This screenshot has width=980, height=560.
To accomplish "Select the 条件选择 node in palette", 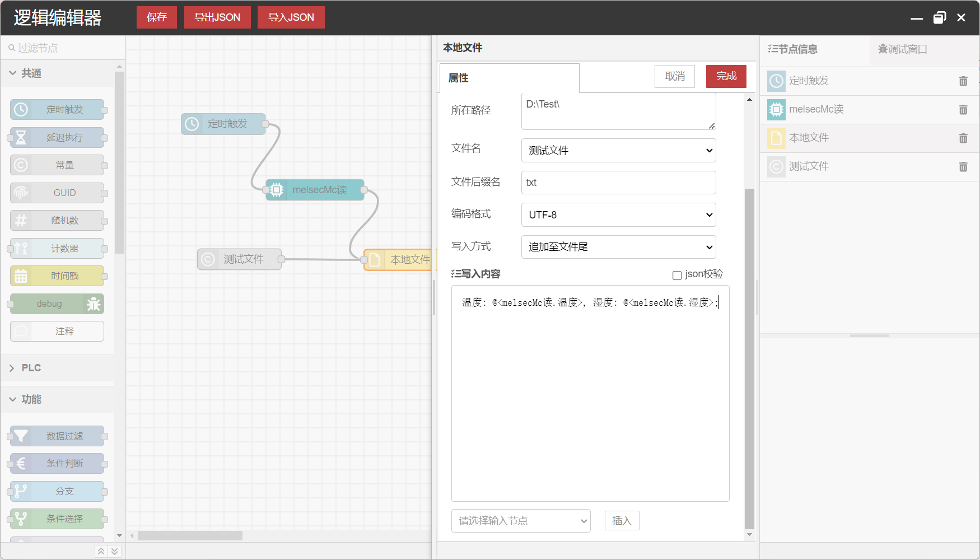I will (x=57, y=519).
